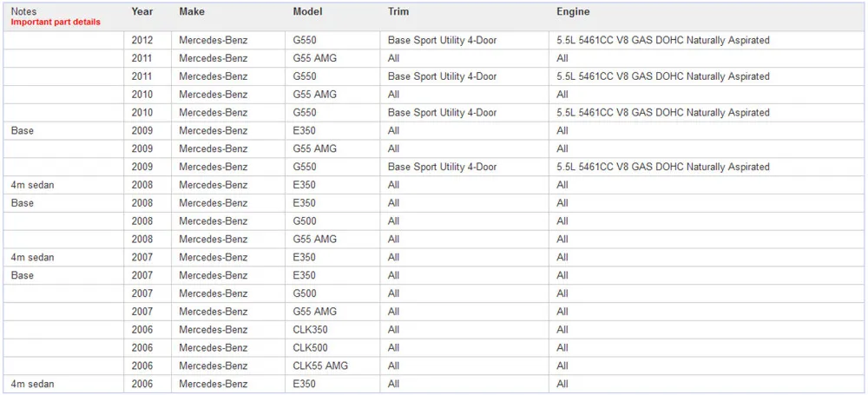Click the Engine column header
The width and height of the screenshot is (868, 395).
coord(573,11)
